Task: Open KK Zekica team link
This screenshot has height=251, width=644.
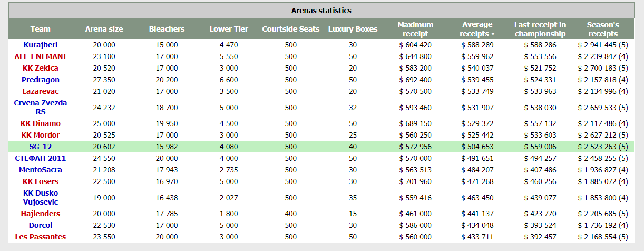Action: [41, 68]
